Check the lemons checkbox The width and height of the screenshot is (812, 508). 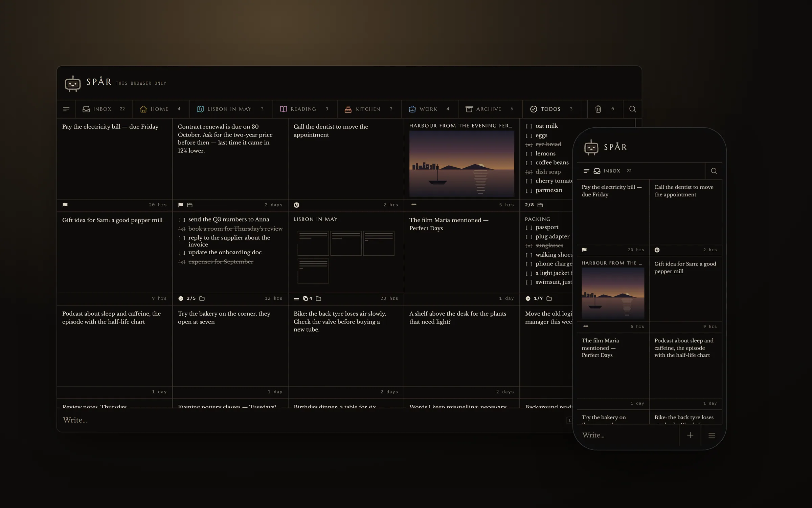(529, 154)
